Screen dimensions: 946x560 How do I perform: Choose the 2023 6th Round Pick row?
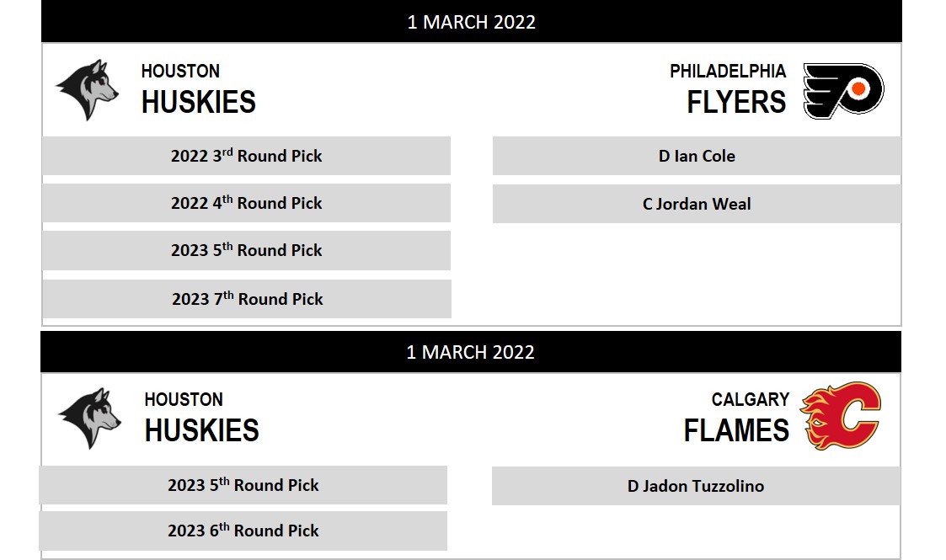[243, 531]
